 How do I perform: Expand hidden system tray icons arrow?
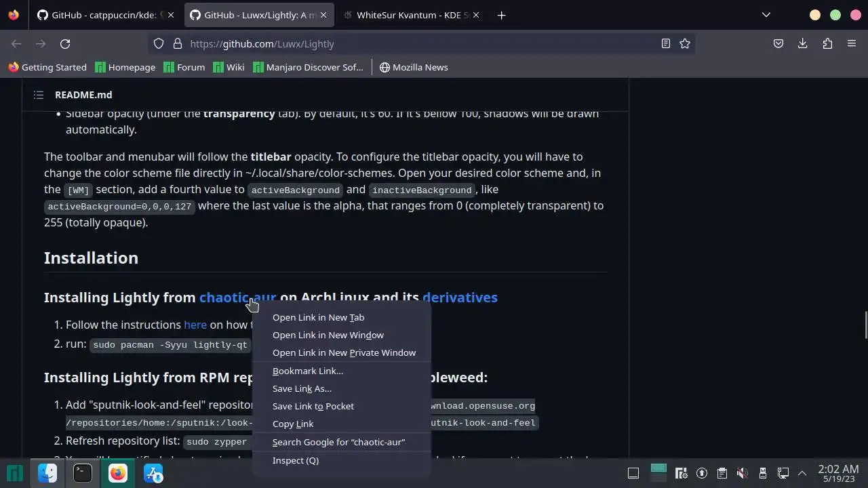pos(802,473)
